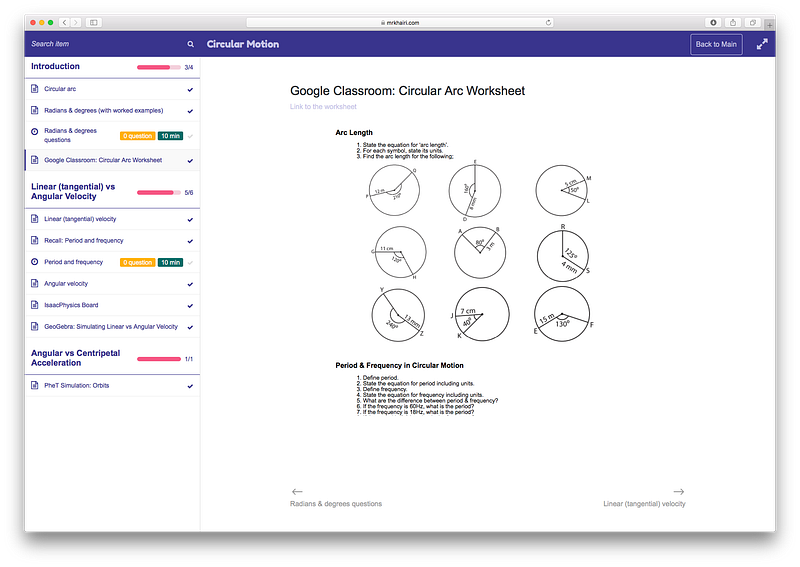Click the Search item input field
The width and height of the screenshot is (800, 567).
tap(107, 44)
